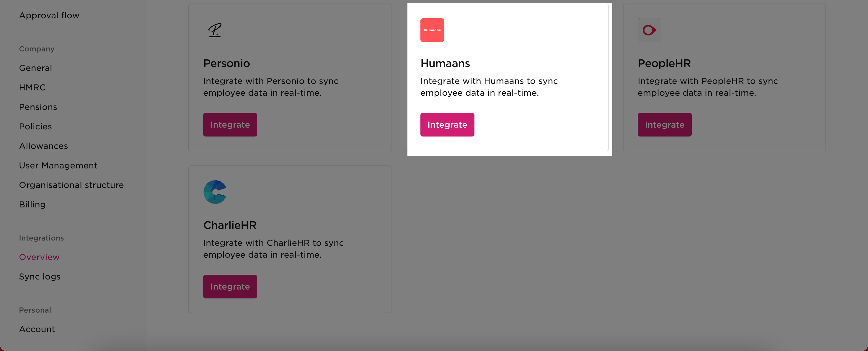The height and width of the screenshot is (351, 868).
Task: Click the CharlieHR logo icon
Action: [215, 192]
